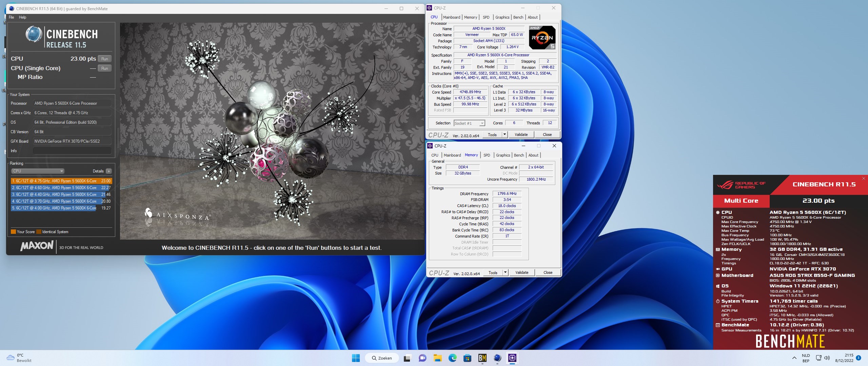
Task: Switch to CPU tab in lower CPU-Z window
Action: click(435, 155)
